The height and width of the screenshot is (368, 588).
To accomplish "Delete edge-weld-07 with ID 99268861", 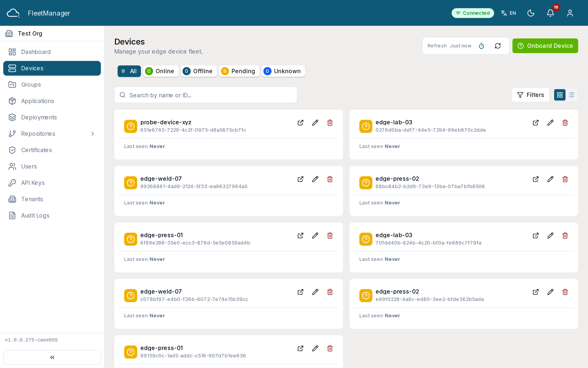I will (x=330, y=179).
